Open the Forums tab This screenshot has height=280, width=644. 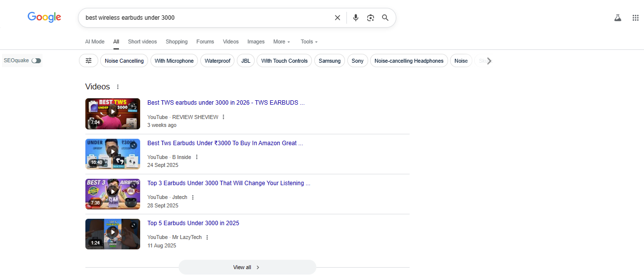(x=205, y=41)
